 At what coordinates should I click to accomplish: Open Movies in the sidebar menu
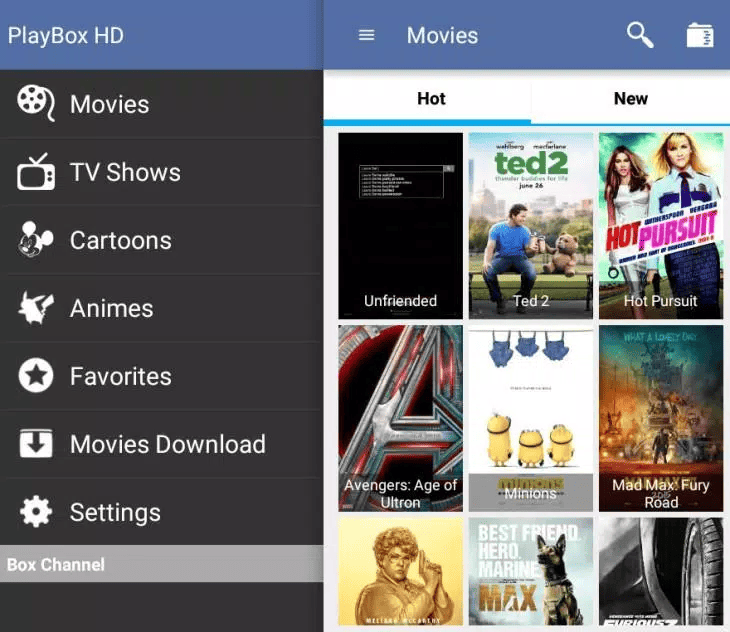click(x=161, y=104)
